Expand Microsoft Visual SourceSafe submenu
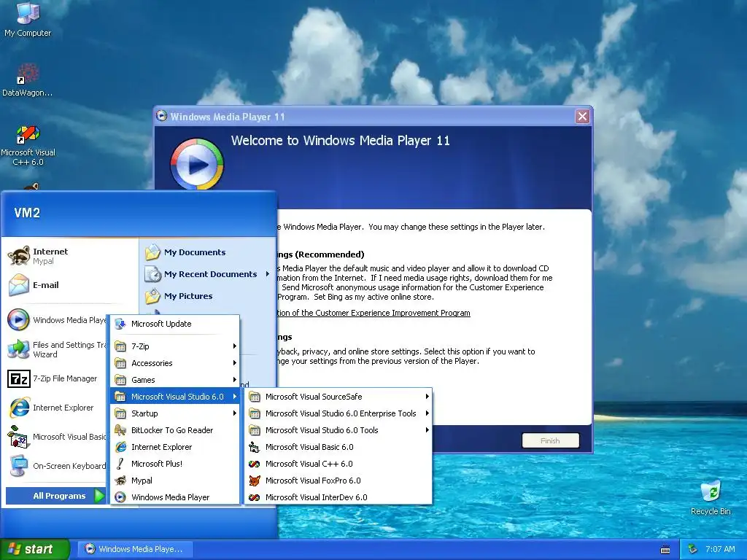747x560 pixels. point(338,396)
